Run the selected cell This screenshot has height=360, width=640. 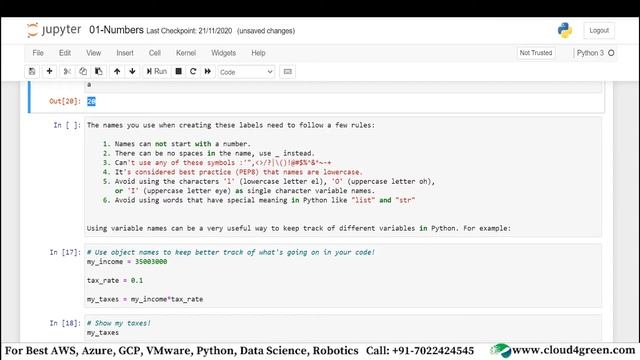pos(157,71)
